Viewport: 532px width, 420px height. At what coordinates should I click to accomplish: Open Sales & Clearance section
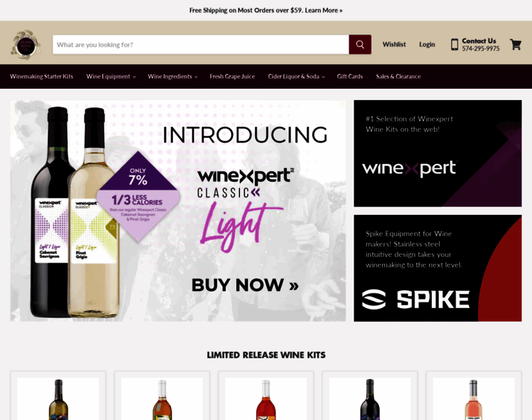click(x=398, y=77)
